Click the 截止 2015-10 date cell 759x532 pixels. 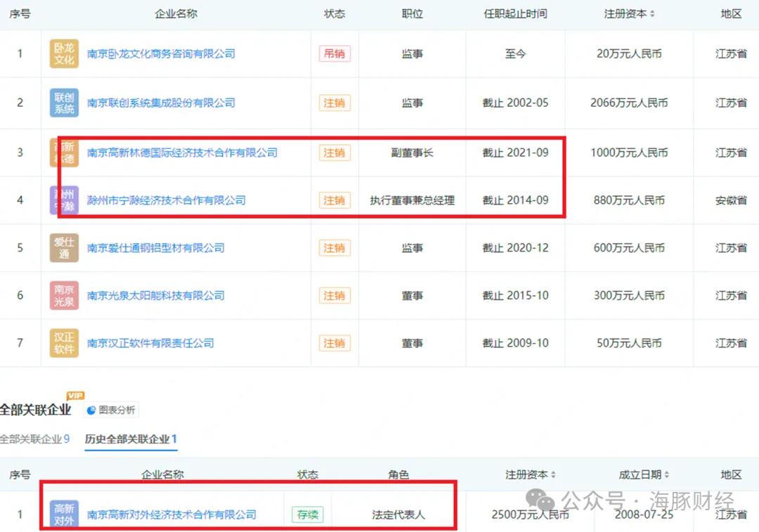click(x=516, y=295)
